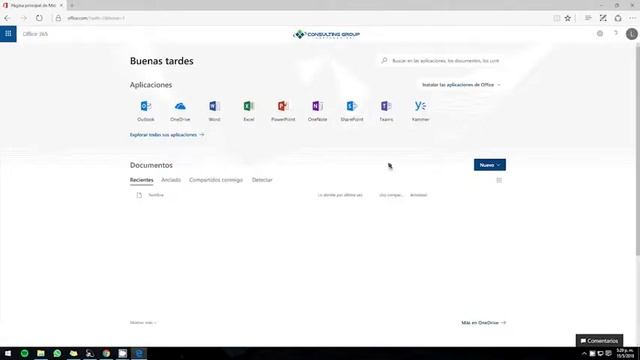Expand the Nuevo document dropdown
Screen dimensions: 640x360
490,165
